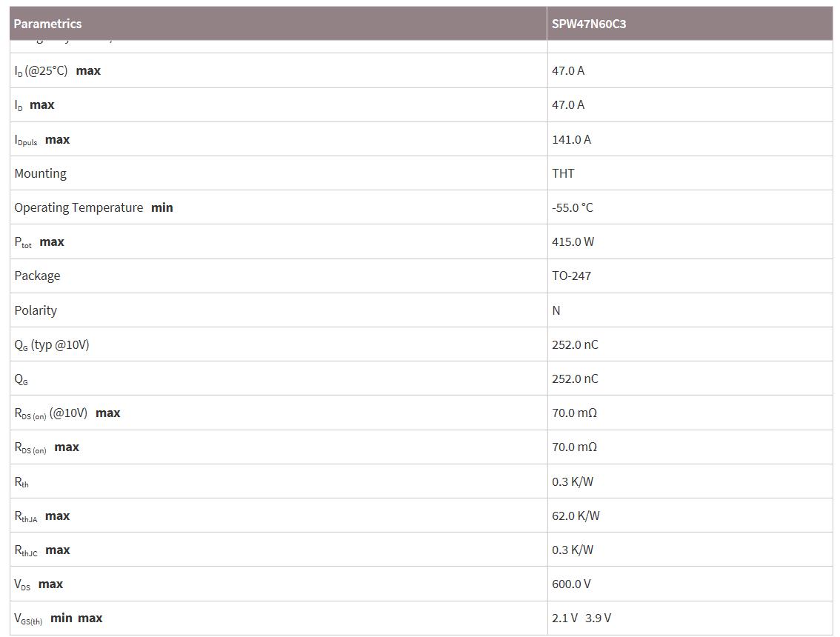Select the VGS(th) min max label
The image size is (840, 637).
tap(59, 618)
